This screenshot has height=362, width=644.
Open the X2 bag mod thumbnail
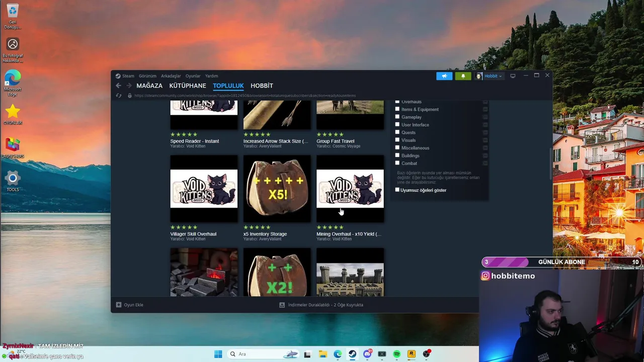tap(277, 272)
